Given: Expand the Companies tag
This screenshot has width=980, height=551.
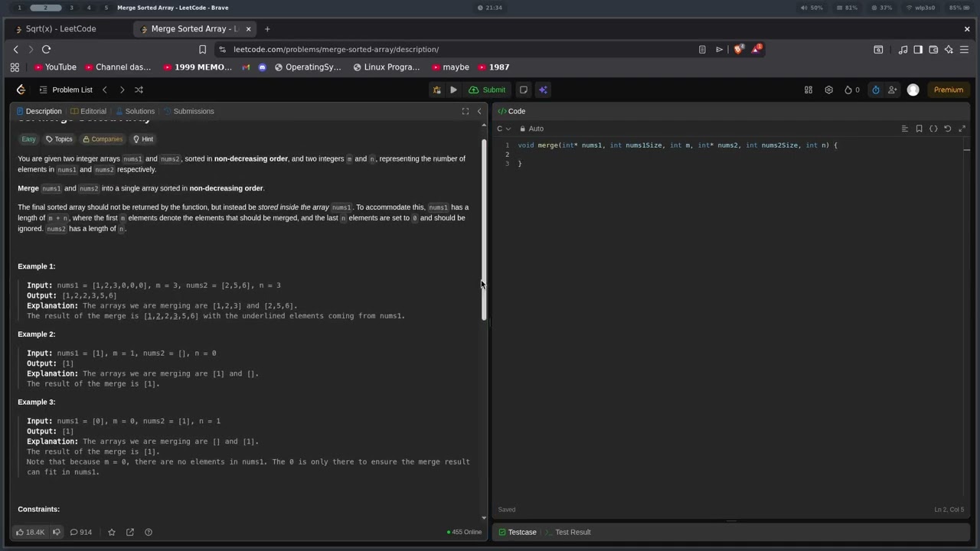Looking at the screenshot, I should point(102,139).
